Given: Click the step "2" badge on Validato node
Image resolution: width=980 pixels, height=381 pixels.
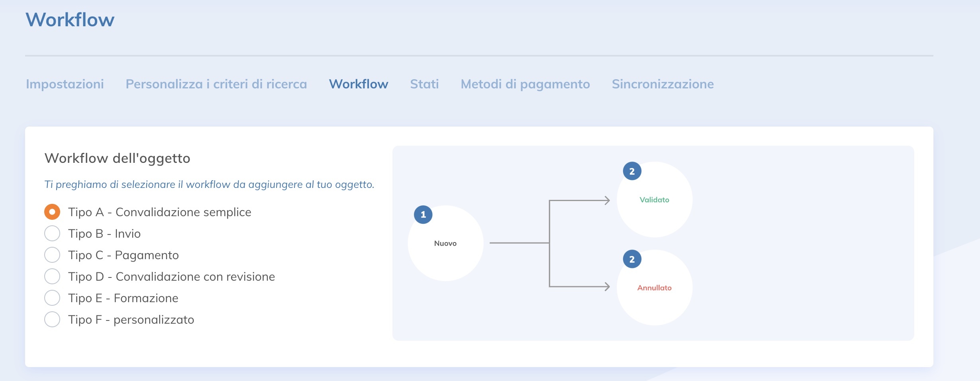Looking at the screenshot, I should click(632, 171).
